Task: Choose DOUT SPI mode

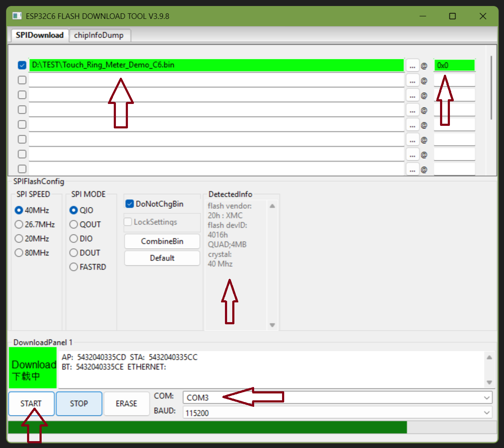Action: (x=85, y=253)
